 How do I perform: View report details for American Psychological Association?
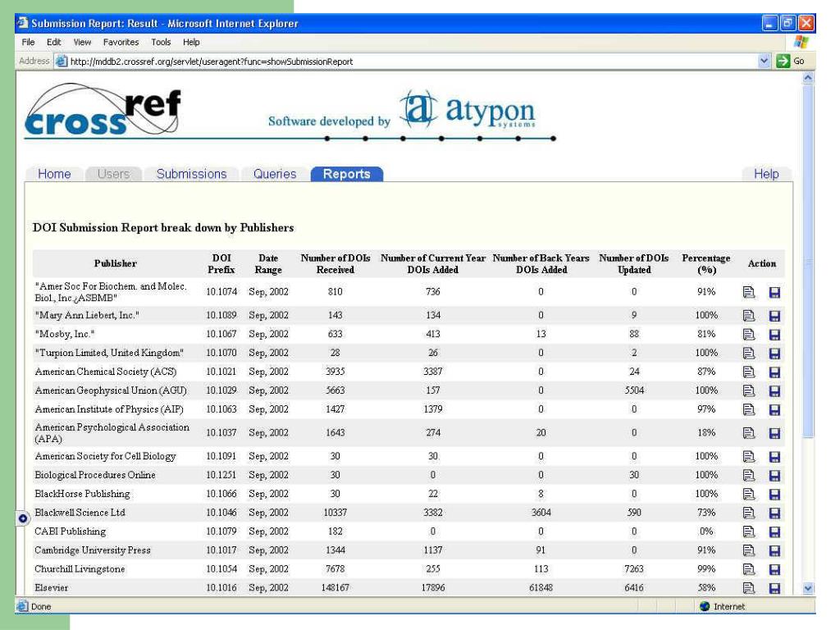[x=748, y=433]
